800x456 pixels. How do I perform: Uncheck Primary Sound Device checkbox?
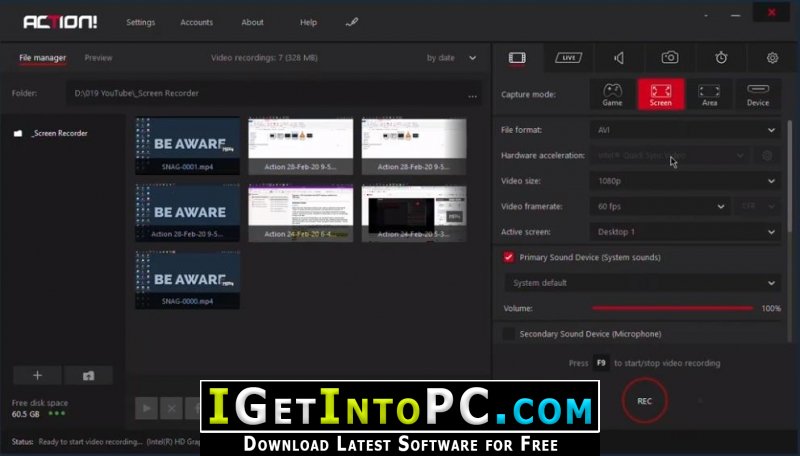coord(508,257)
